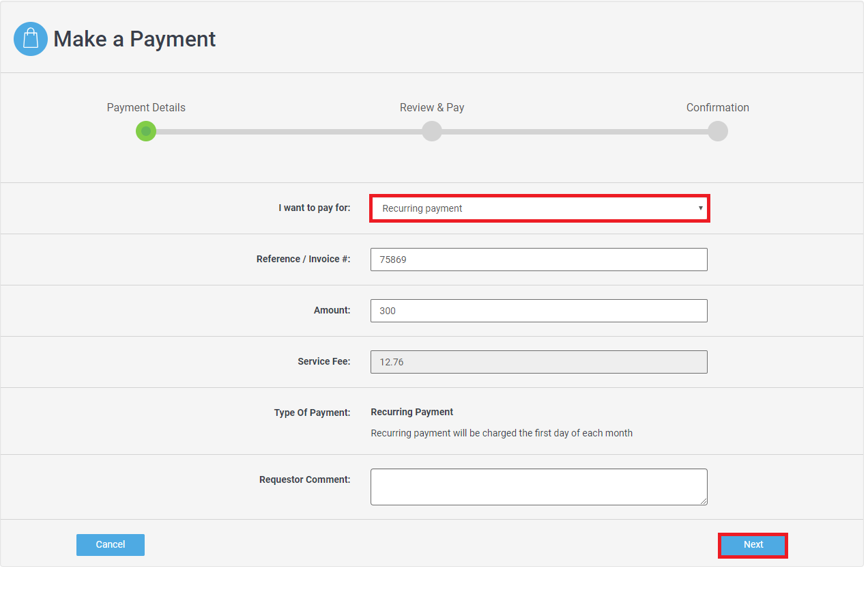Click into the Requestor Comment text area
Image resolution: width=868 pixels, height=601 pixels.
tap(539, 486)
